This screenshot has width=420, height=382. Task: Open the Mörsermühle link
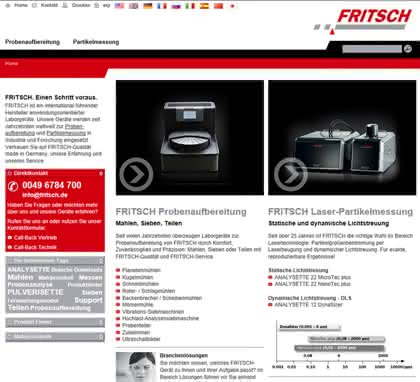137,305
